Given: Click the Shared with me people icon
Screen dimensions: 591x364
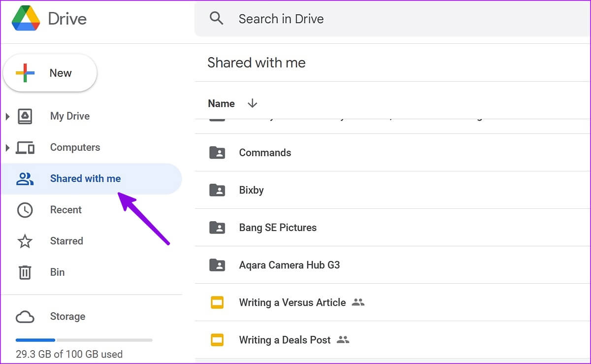Looking at the screenshot, I should pos(25,179).
